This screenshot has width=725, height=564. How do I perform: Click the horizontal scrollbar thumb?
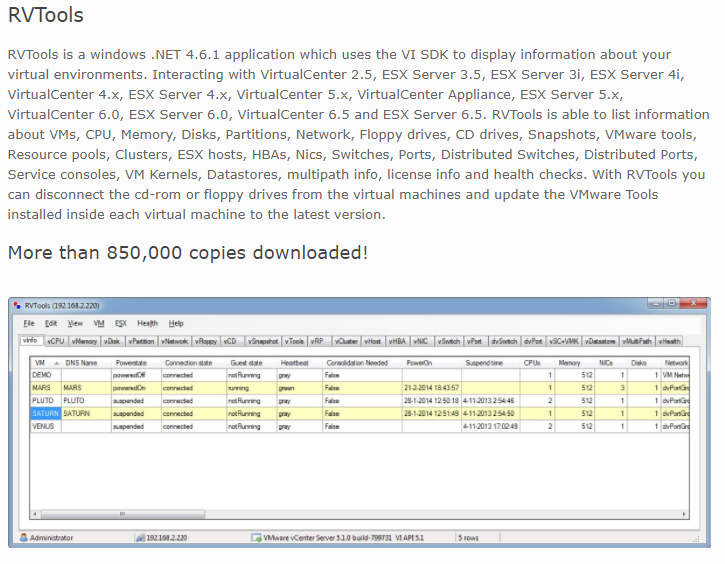123,514
